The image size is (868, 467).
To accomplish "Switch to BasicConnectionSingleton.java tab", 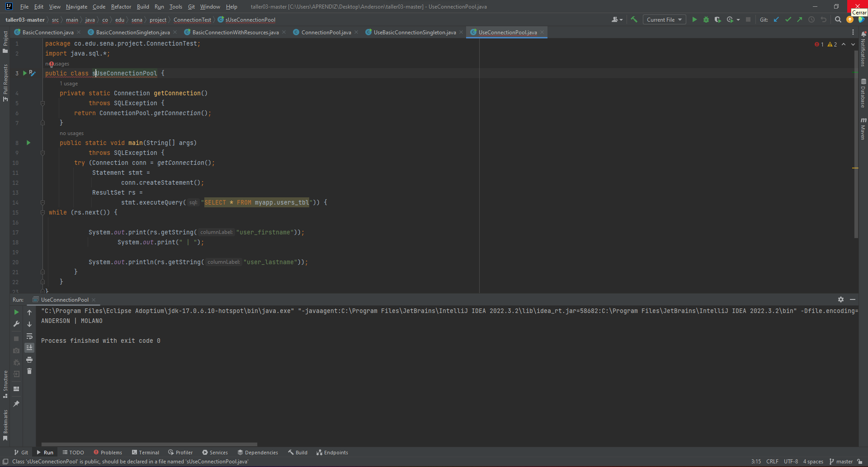I will (133, 32).
